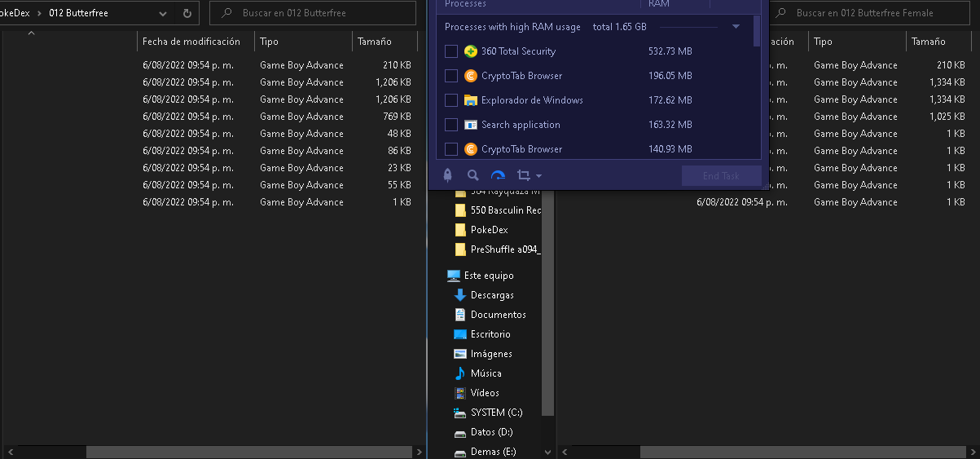Check the 360 Total Security process checkbox

tap(451, 51)
